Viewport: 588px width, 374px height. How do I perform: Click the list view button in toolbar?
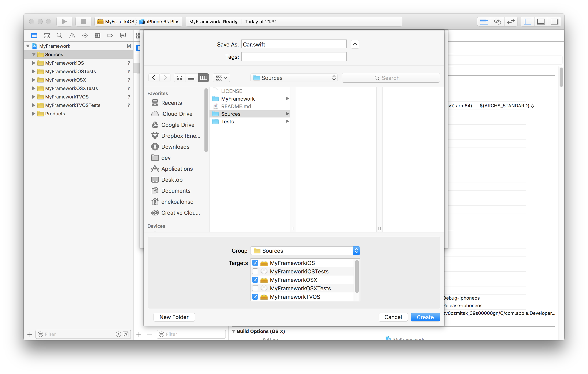192,78
